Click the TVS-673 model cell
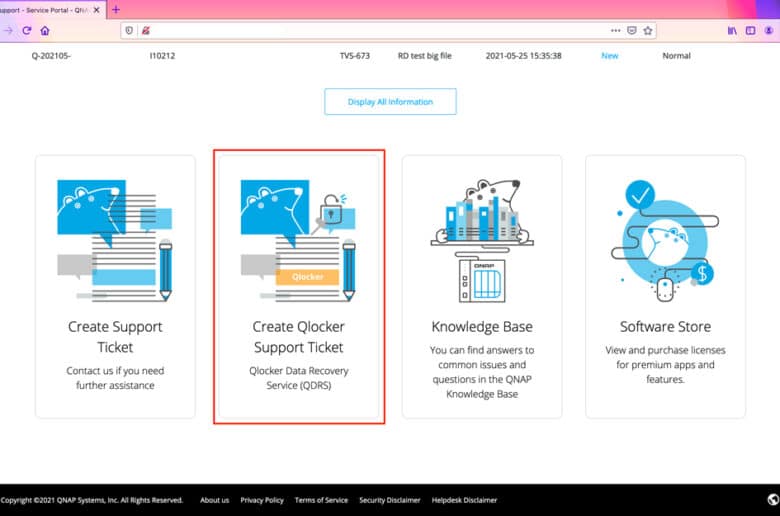780x516 pixels. pyautogui.click(x=355, y=56)
